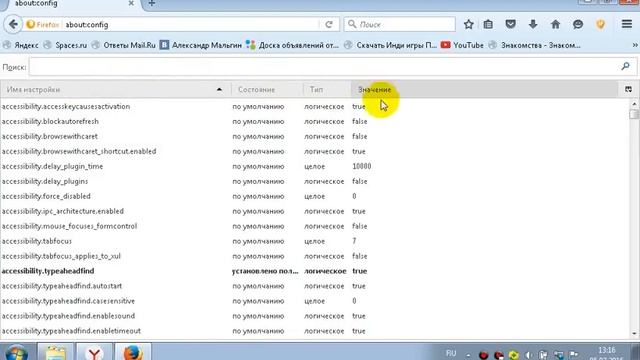Sort by Тип column header
The width and height of the screenshot is (640, 360).
[327, 89]
